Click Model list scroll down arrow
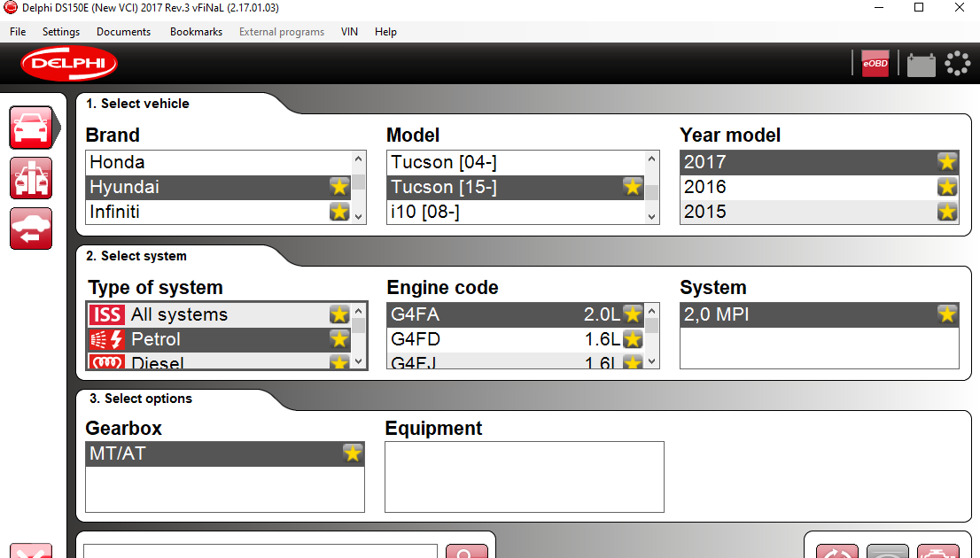 pyautogui.click(x=652, y=216)
